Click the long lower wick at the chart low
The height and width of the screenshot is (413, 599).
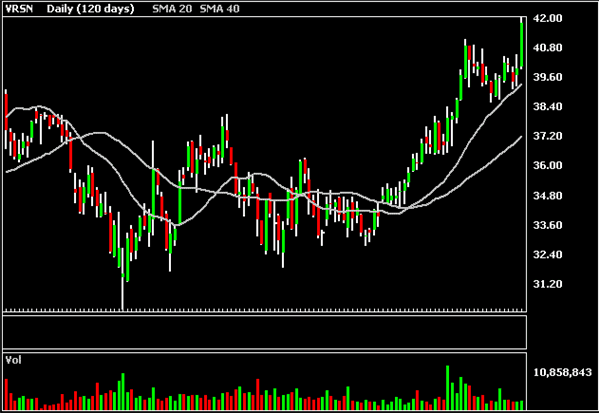tap(123, 292)
